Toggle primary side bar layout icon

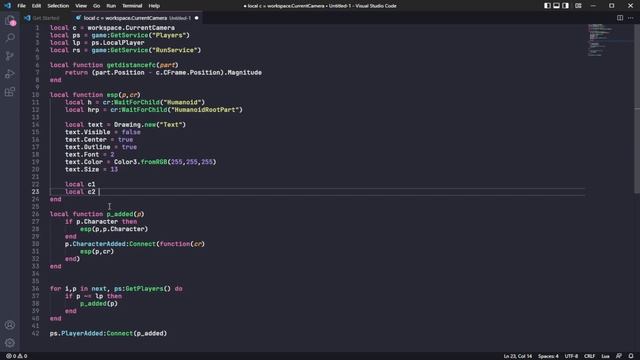pos(547,6)
